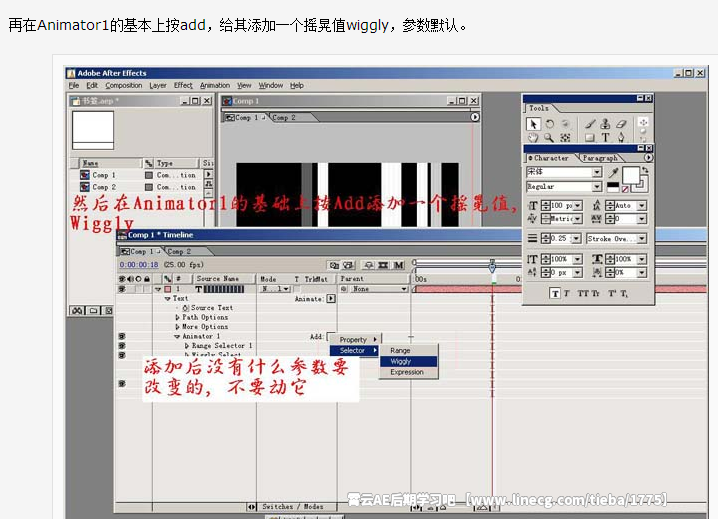Click the Small Caps Tr icon
The width and height of the screenshot is (718, 519).
point(595,294)
